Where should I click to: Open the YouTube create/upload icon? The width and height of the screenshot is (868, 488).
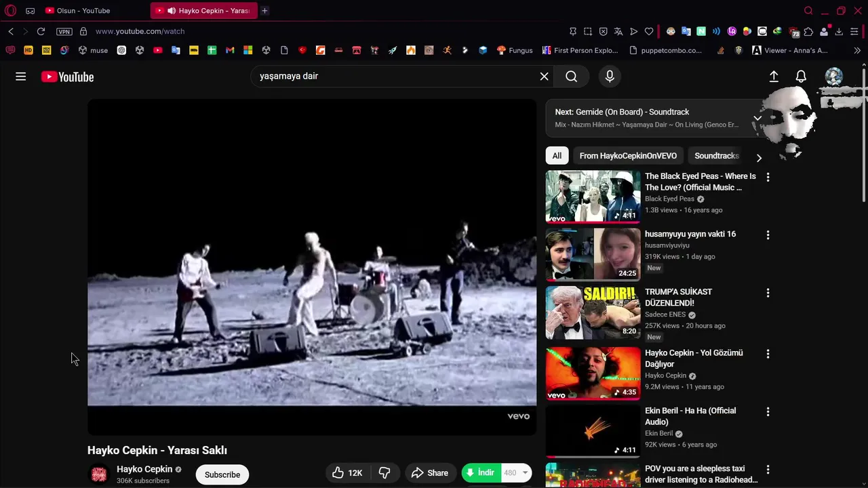click(774, 77)
